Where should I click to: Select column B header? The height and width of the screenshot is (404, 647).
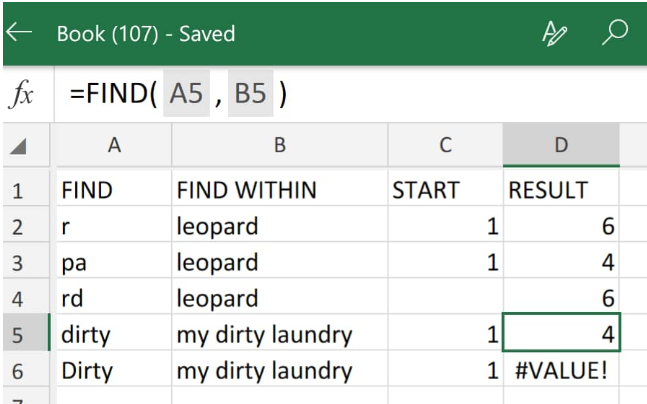280,145
